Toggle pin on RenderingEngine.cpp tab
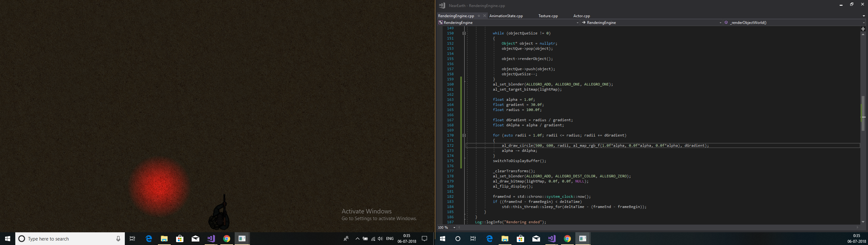The image size is (868, 245). (x=479, y=16)
